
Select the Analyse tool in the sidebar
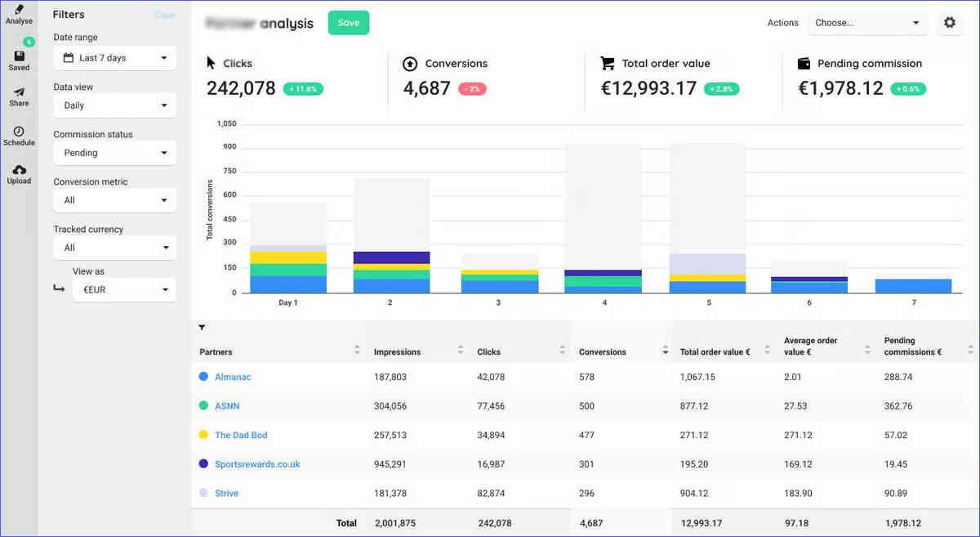19,12
